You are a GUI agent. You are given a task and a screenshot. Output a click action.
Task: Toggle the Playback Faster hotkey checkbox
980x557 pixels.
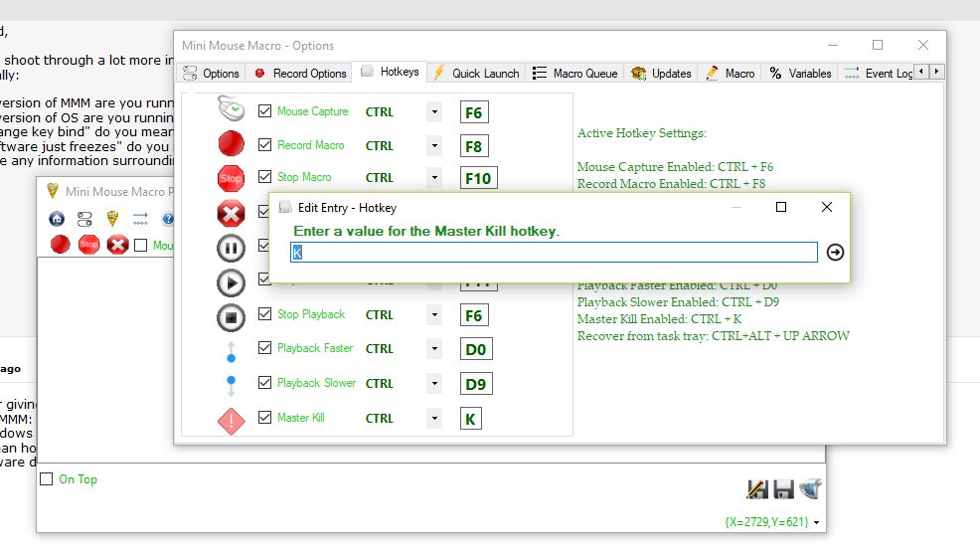(x=265, y=347)
